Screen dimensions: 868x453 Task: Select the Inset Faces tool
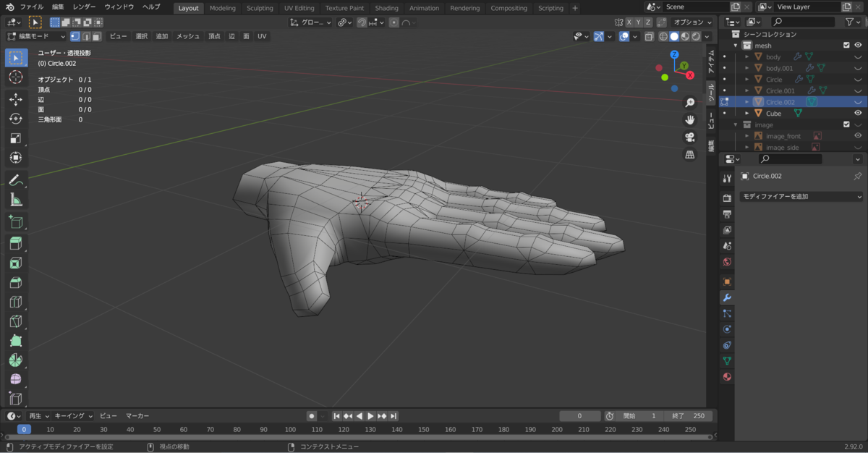[16, 263]
